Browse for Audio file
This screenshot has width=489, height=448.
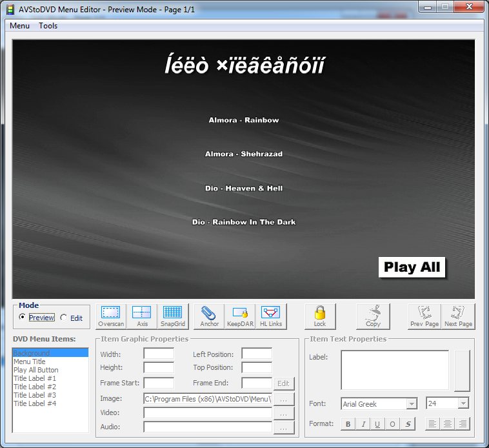tap(283, 428)
